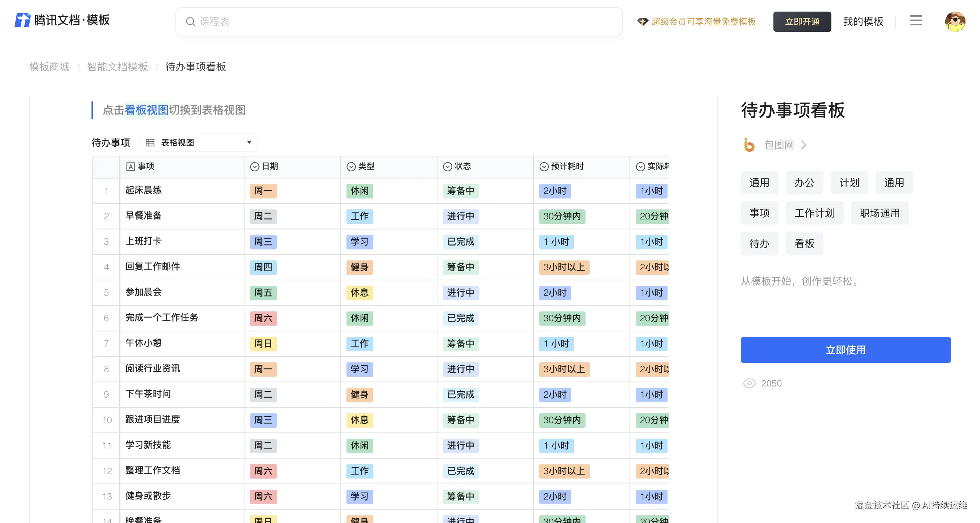Viewport: 980px width, 523px height.
Task: Click the user avatar picture
Action: click(955, 22)
